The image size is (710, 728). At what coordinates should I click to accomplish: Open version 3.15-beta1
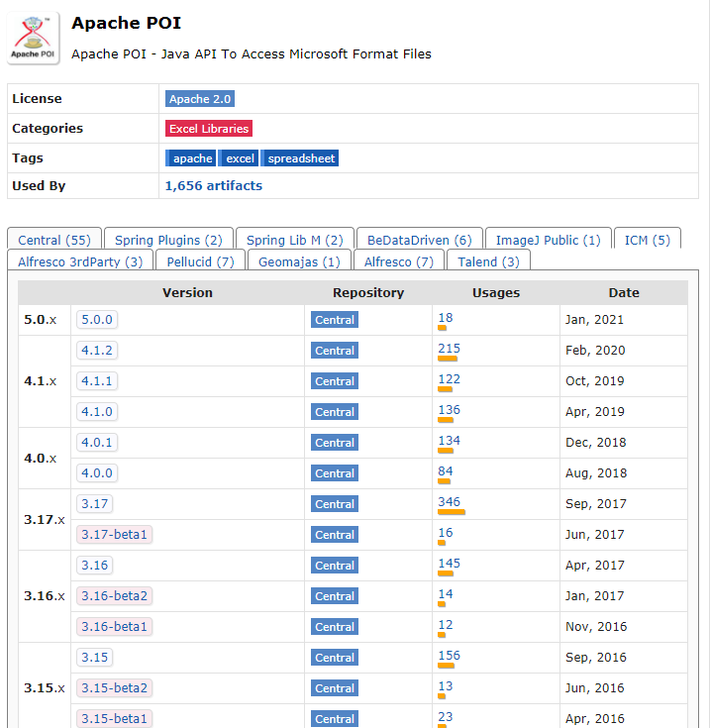tap(114, 718)
